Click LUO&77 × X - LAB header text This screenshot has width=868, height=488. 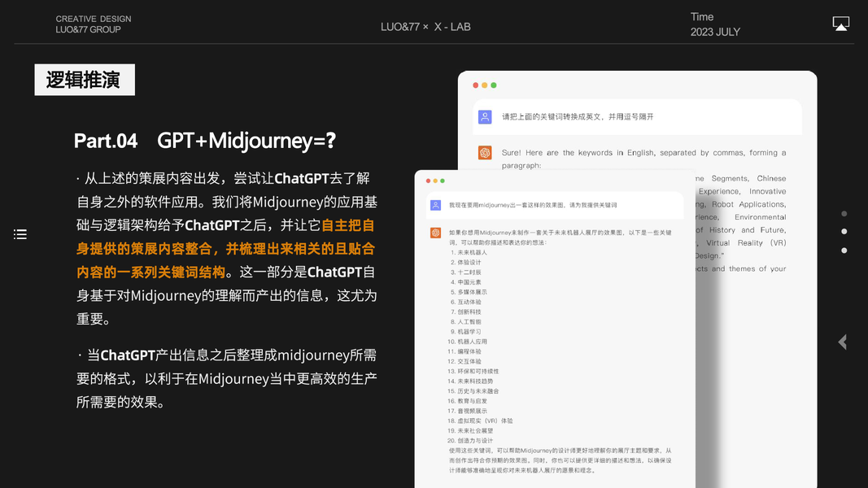[x=425, y=27]
